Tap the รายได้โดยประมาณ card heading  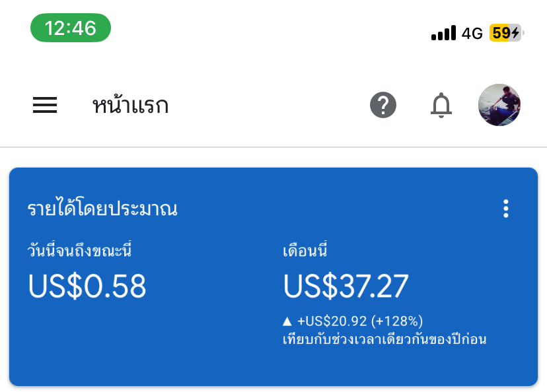click(102, 209)
